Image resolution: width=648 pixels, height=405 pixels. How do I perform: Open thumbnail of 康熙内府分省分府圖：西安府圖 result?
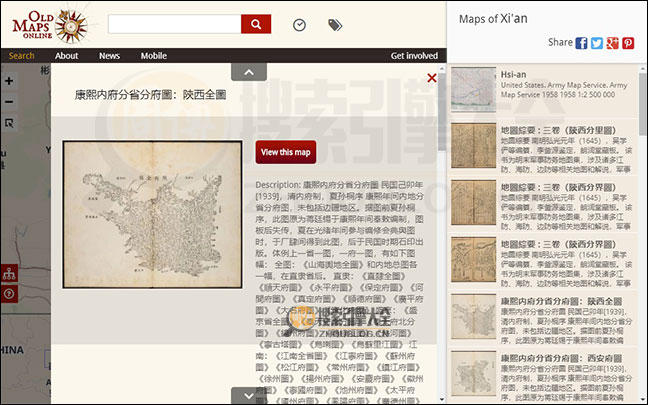pyautogui.click(x=474, y=374)
